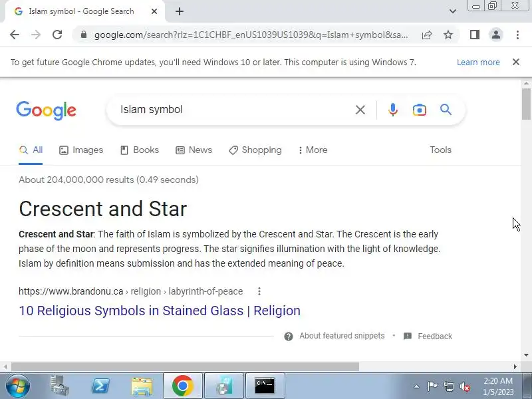Show hidden system tray icons

click(x=416, y=386)
